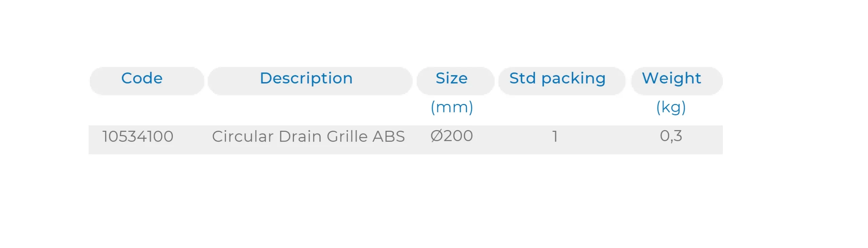Click the Description column header

tap(306, 78)
